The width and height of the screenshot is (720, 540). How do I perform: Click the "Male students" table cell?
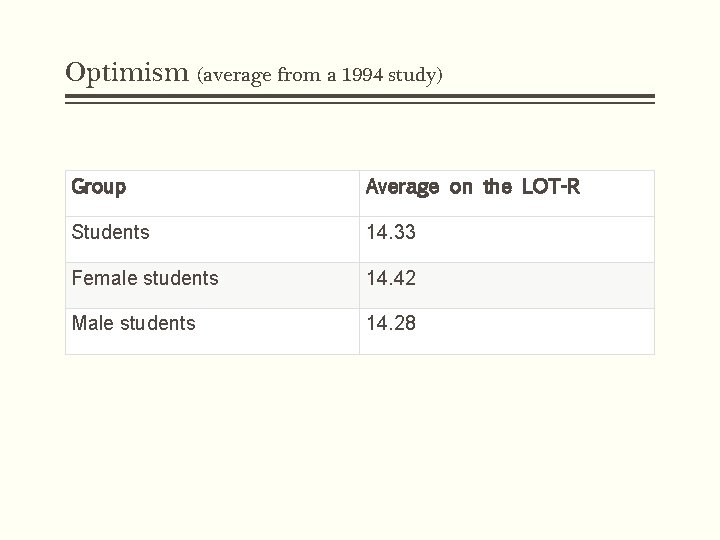tap(212, 332)
